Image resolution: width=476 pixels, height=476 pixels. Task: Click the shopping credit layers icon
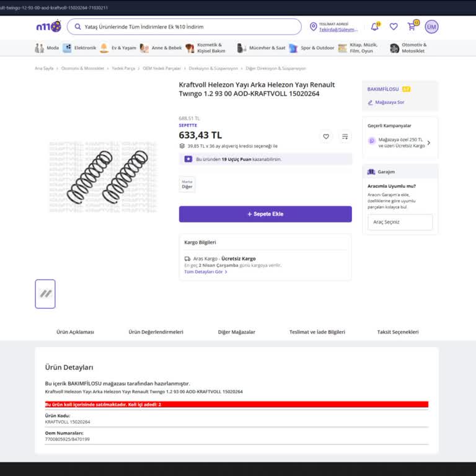click(182, 146)
